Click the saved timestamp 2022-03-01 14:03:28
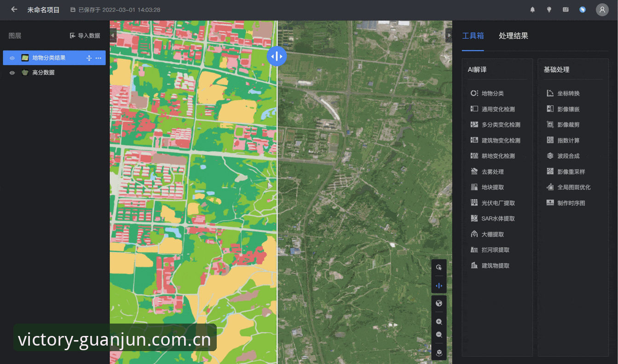 tap(131, 10)
